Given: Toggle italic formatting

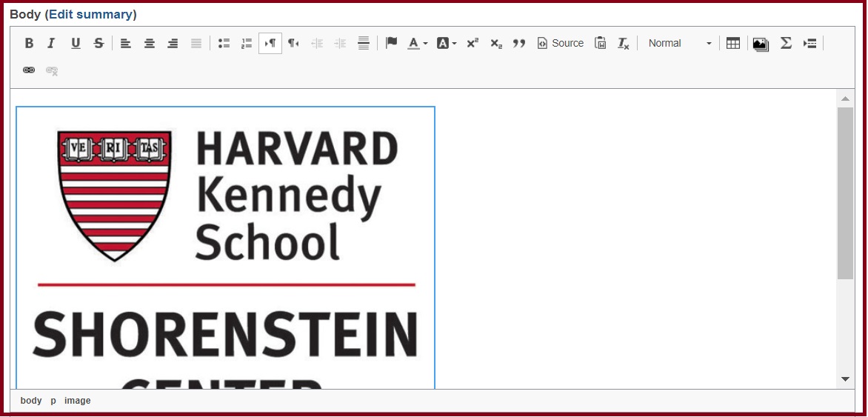Looking at the screenshot, I should click(x=52, y=43).
